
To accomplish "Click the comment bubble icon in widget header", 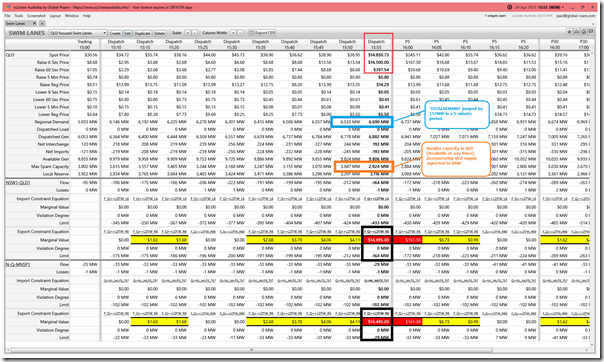I will point(591,32).
